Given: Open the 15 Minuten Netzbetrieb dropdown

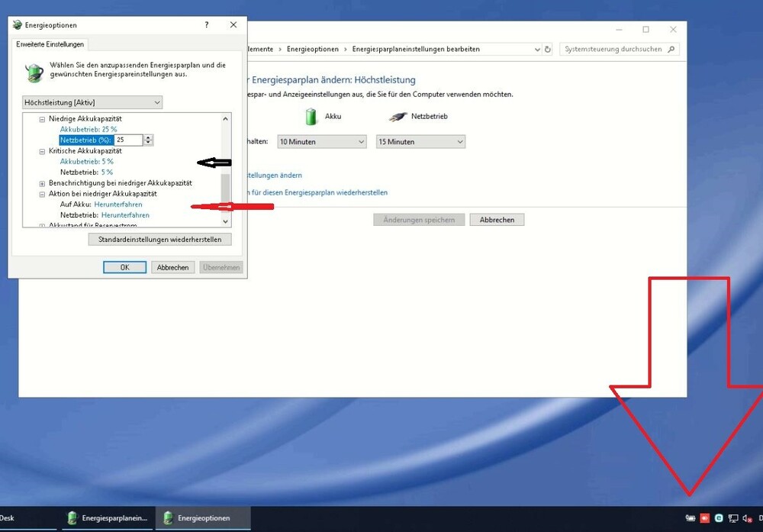Looking at the screenshot, I should pyautogui.click(x=420, y=142).
